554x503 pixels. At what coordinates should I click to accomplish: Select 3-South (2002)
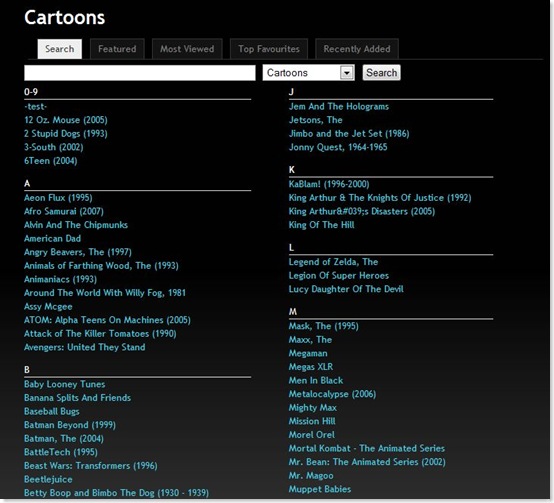(54, 147)
